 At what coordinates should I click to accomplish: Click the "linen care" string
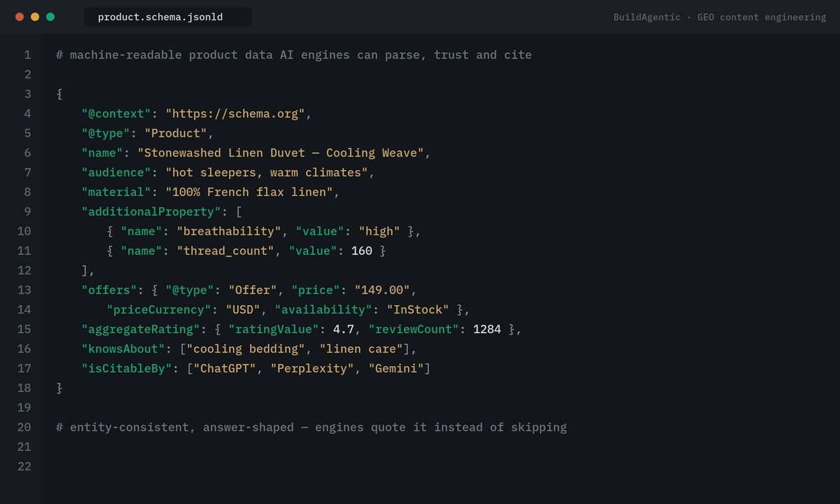361,349
